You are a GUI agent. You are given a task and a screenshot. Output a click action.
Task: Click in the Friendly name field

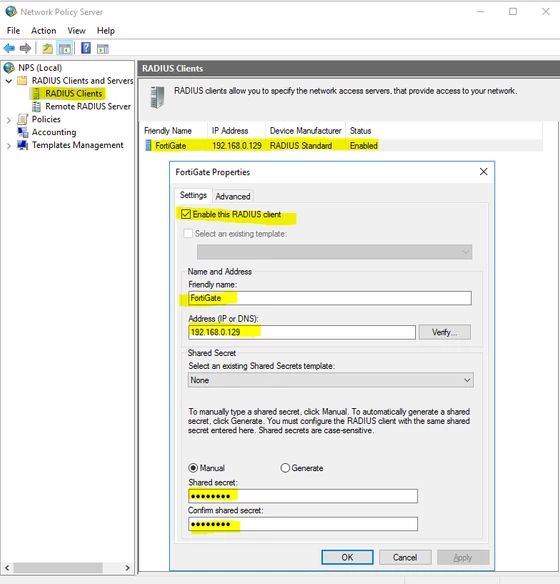point(330,298)
